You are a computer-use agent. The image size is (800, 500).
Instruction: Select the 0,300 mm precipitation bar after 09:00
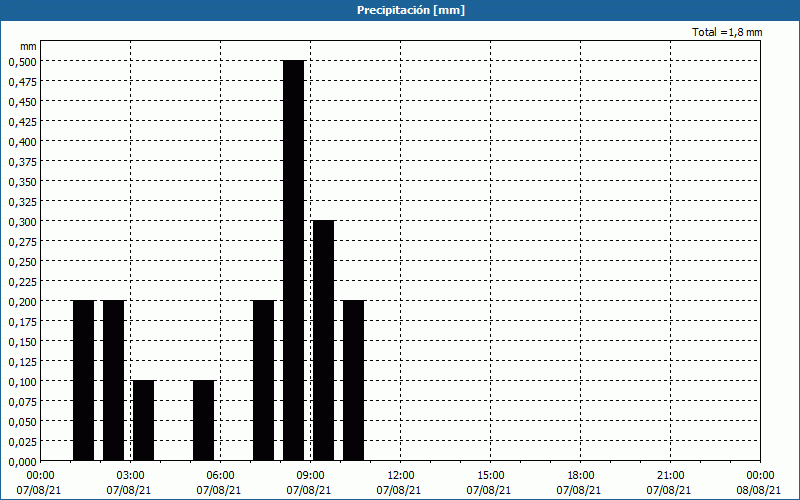click(x=323, y=340)
